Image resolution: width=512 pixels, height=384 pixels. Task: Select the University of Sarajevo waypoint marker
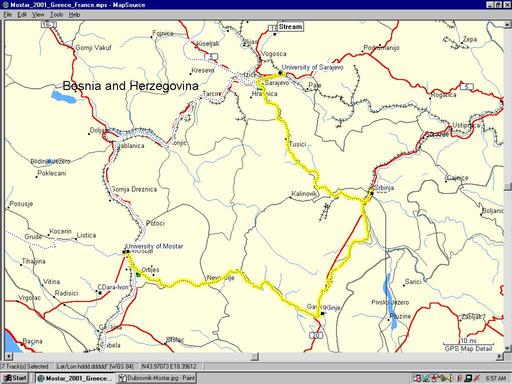[280, 73]
